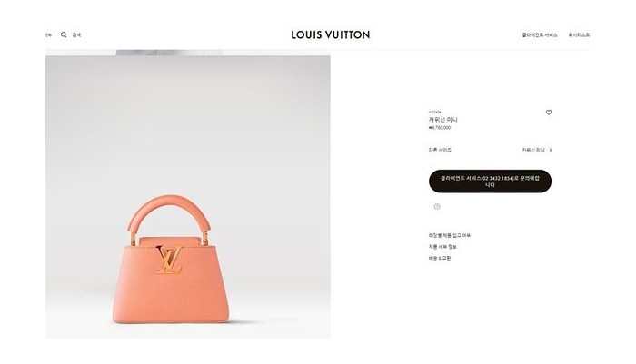The height and width of the screenshot is (364, 636).
Task: Select the 카퓌신 미니 size option text
Action: click(533, 150)
